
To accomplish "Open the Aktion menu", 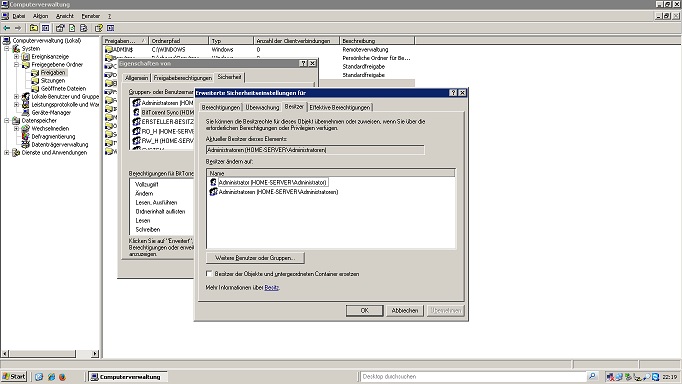I will point(40,16).
